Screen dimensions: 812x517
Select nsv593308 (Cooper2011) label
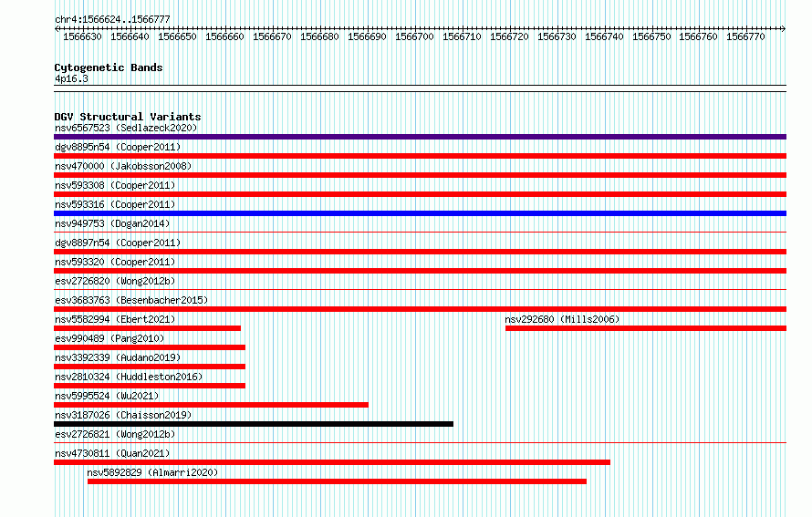(x=115, y=185)
